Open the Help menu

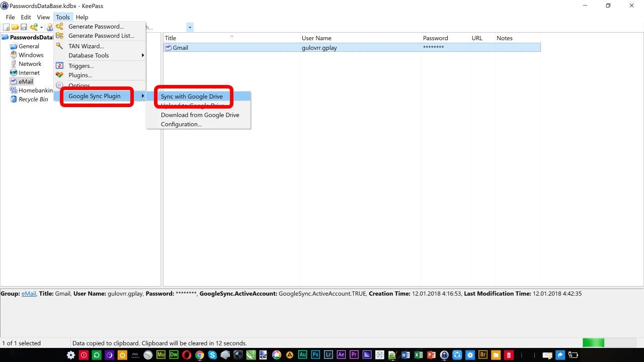click(82, 17)
